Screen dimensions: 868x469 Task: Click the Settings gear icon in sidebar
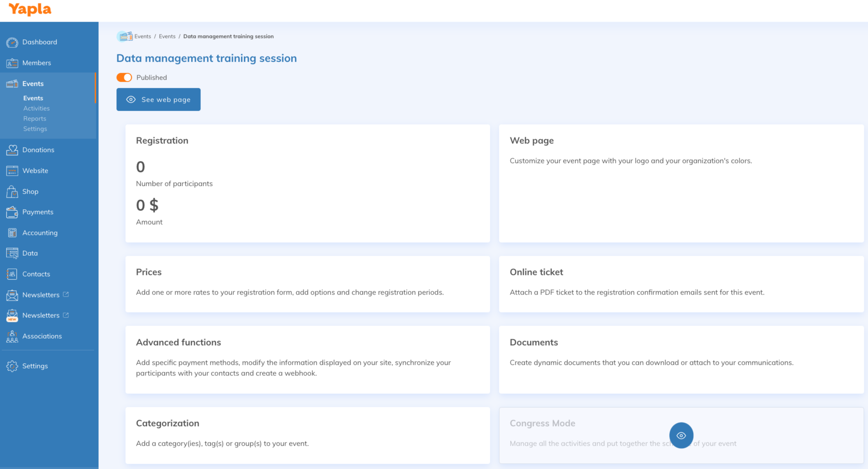[x=12, y=366]
